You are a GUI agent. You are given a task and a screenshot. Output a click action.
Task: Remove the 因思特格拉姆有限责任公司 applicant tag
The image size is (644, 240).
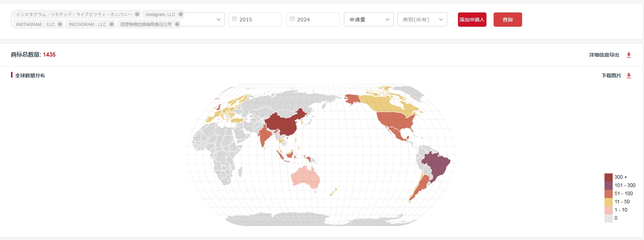177,24
